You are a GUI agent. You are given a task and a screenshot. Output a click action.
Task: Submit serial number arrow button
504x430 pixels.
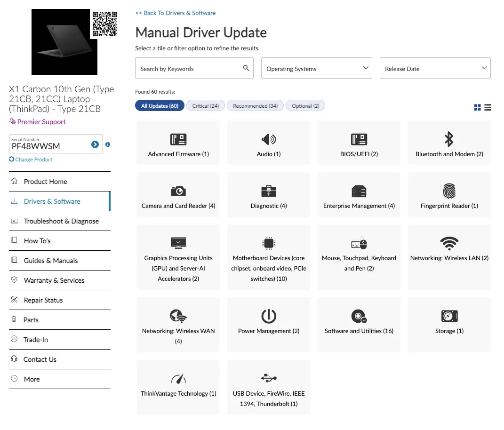click(95, 144)
